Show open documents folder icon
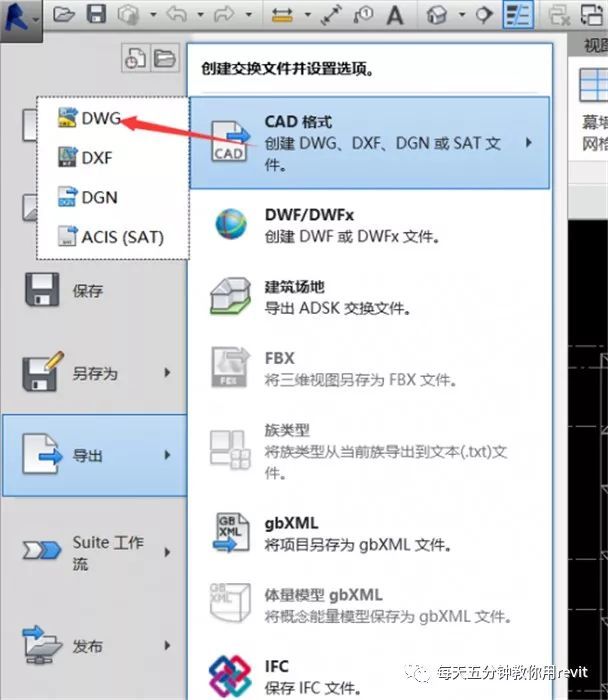Image resolution: width=608 pixels, height=700 pixels. (163, 59)
